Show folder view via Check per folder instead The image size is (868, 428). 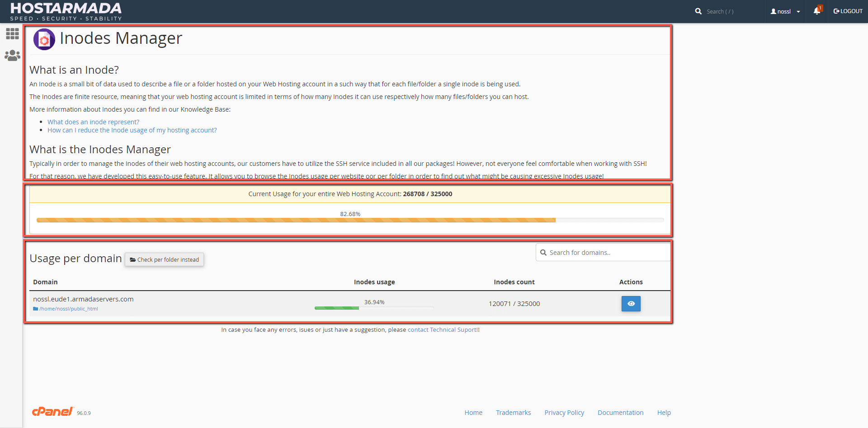164,259
